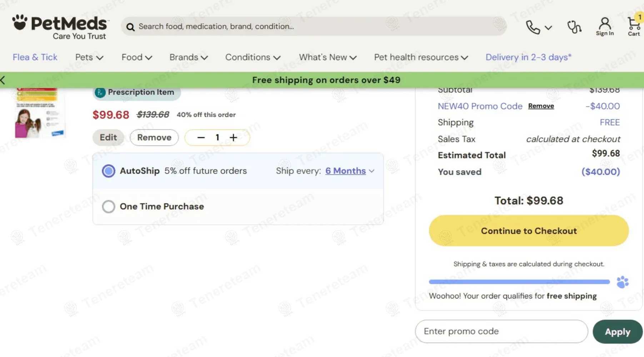
Task: Increase quantity with the plus icon
Action: tap(233, 138)
